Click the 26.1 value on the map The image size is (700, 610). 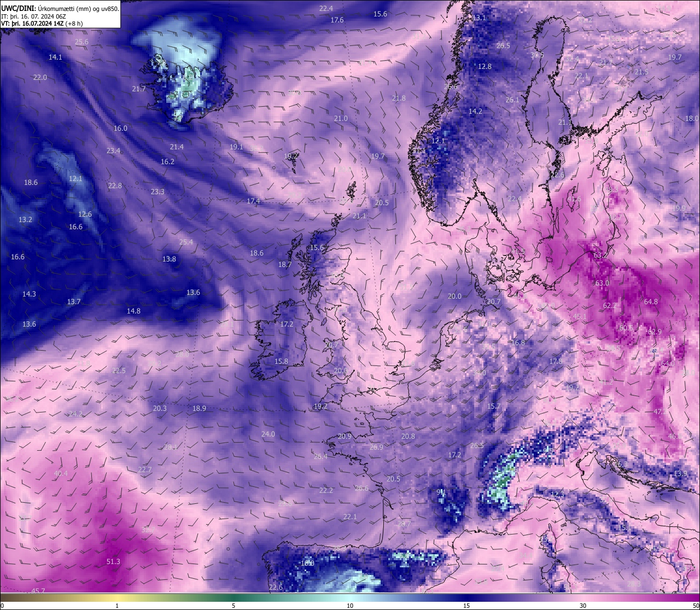[x=512, y=100]
